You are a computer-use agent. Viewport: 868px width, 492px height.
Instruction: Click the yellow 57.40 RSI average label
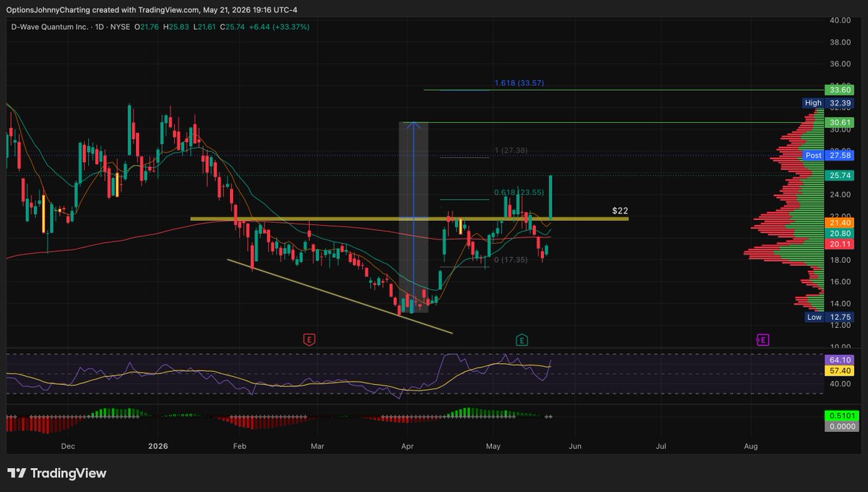(x=839, y=370)
